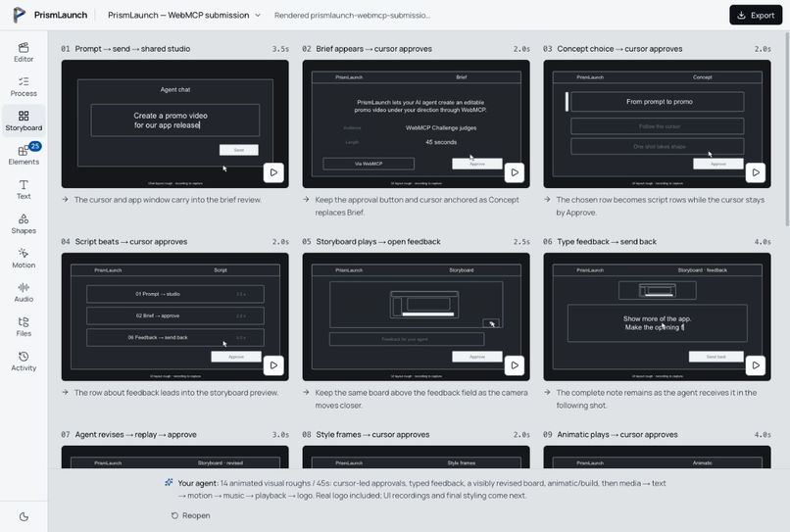Play shot 04 Script beats preview
790x532 pixels.
coord(273,365)
